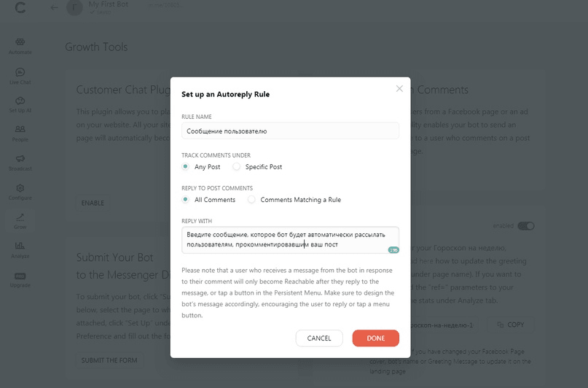Click the Rule Name input field
This screenshot has height=388, width=588.
coord(290,131)
